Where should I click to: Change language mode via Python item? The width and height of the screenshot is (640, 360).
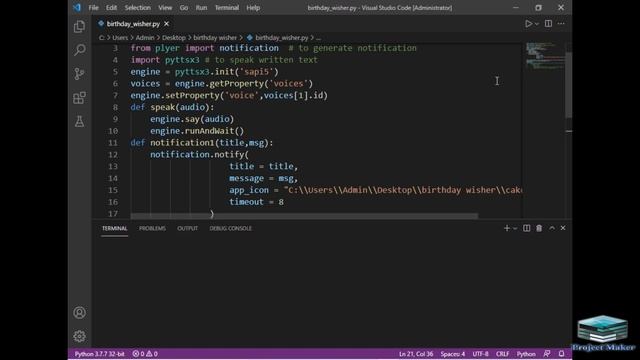tap(526, 354)
